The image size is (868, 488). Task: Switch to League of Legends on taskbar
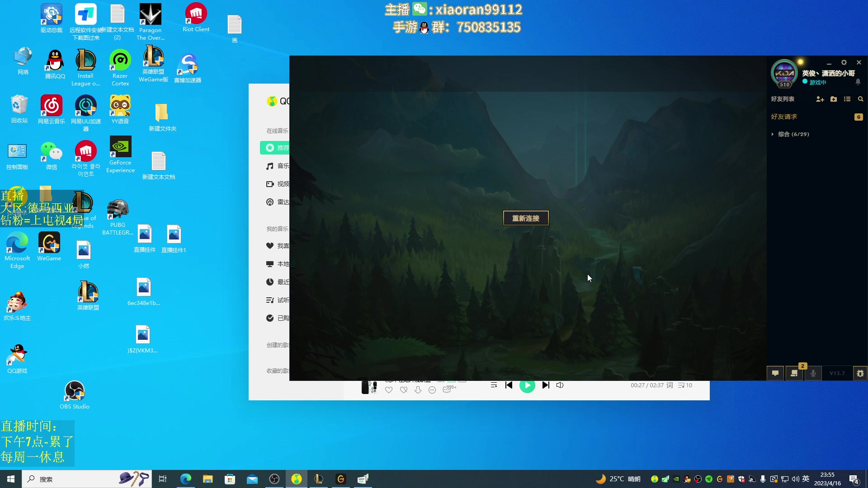319,479
